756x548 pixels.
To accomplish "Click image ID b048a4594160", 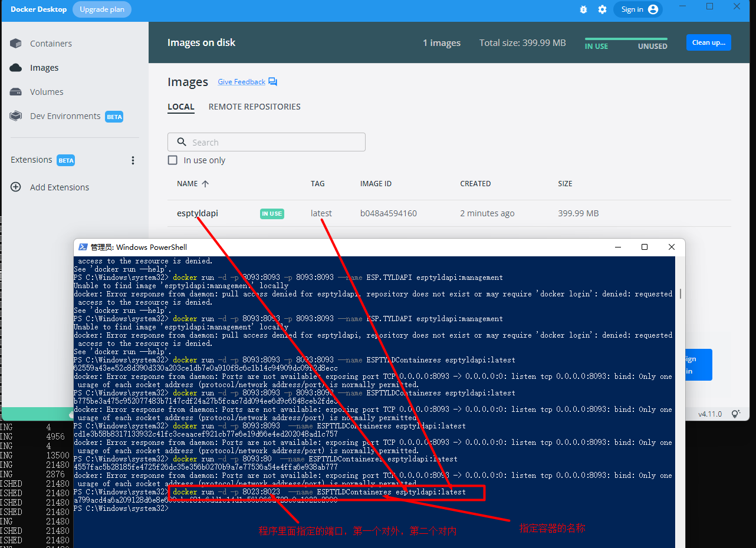I will pos(389,213).
